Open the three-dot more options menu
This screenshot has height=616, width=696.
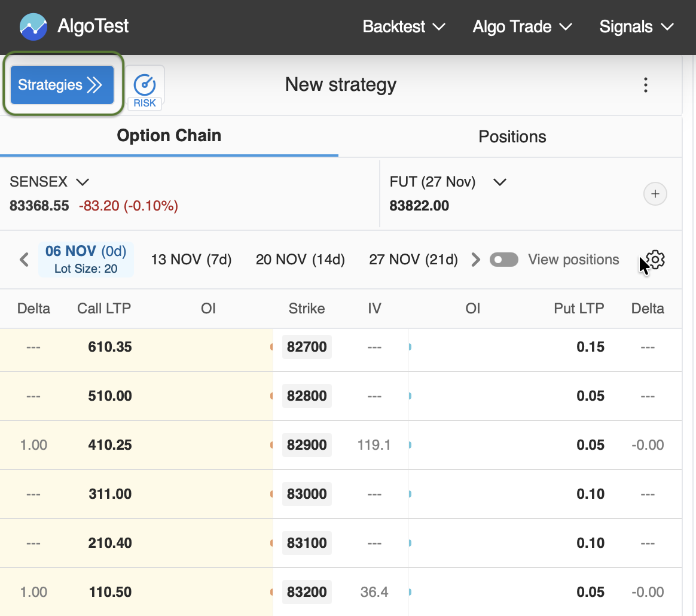pyautogui.click(x=645, y=85)
